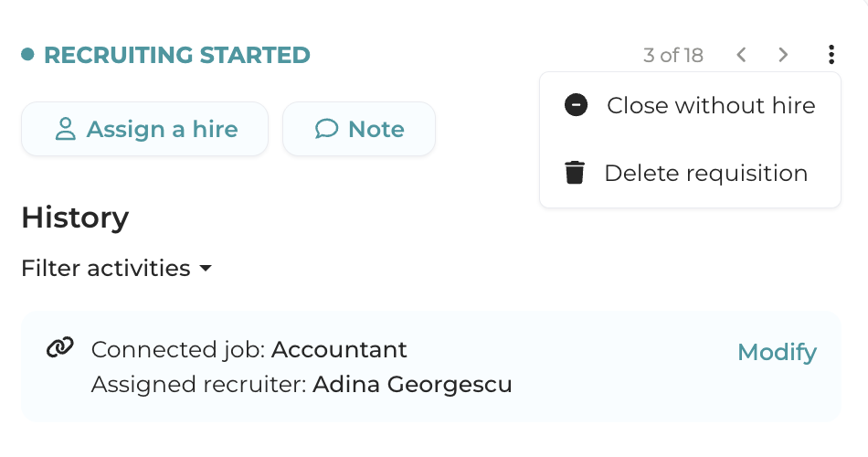Click the minus circle icon in the menu
This screenshot has height=457, width=868.
576,105
